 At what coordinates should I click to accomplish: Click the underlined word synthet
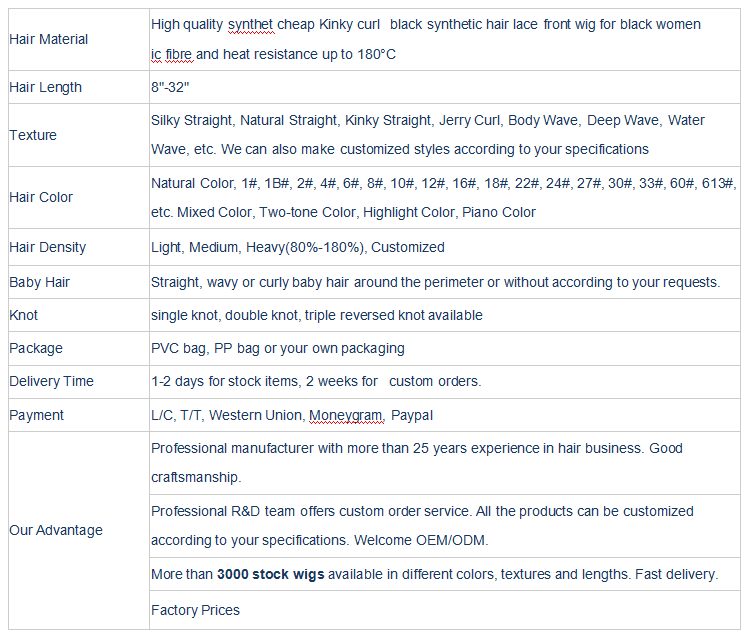pos(250,24)
